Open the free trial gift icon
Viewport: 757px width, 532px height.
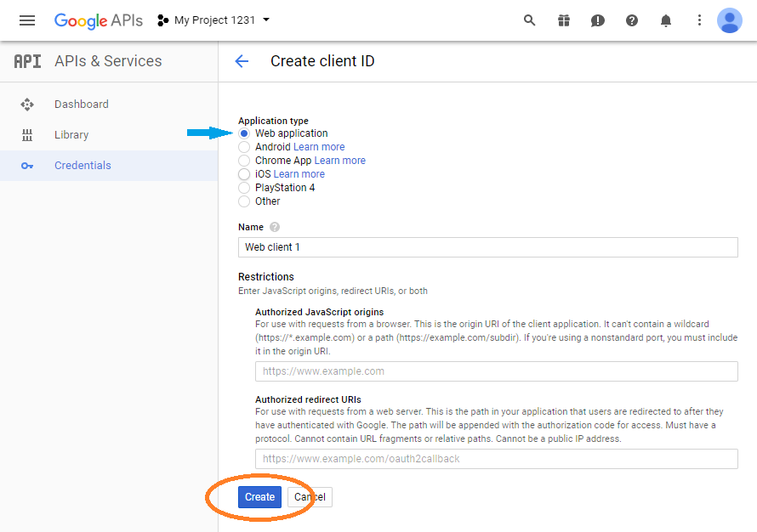tap(563, 20)
